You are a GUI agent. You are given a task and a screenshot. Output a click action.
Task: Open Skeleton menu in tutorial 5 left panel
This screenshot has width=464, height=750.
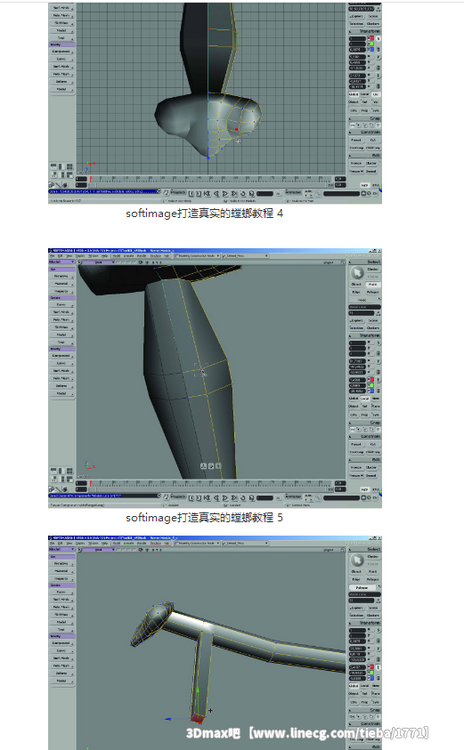pos(61,327)
